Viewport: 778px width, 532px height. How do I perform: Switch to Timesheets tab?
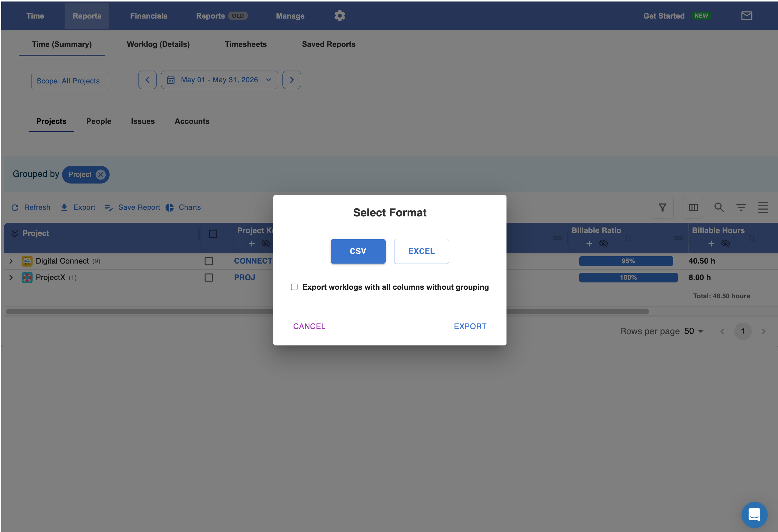click(246, 44)
